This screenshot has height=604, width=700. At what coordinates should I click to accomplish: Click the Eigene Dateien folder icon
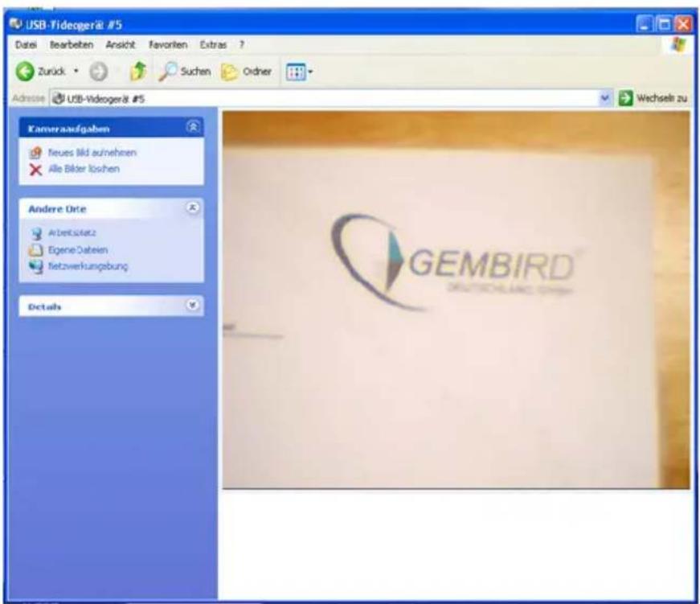[x=35, y=250]
